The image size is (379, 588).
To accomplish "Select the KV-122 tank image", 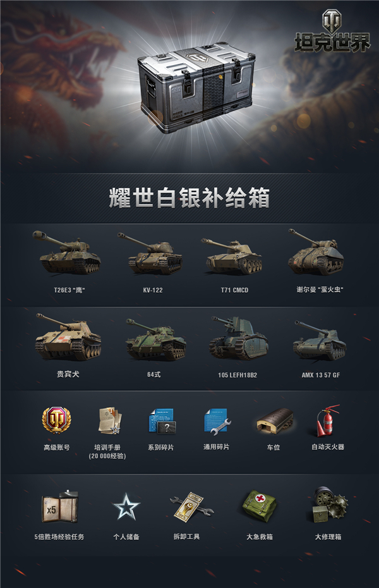I will pyautogui.click(x=150, y=254).
